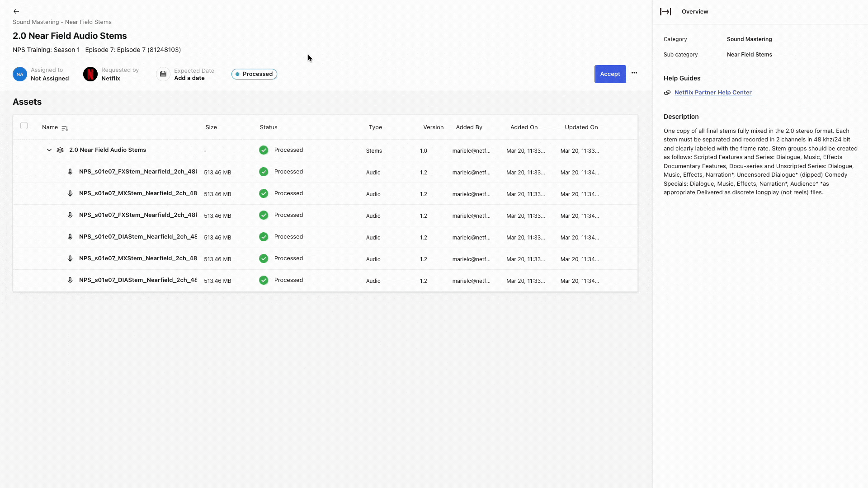Collapse the Overview panel using the sidebar icon
Image resolution: width=868 pixels, height=488 pixels.
(666, 11)
